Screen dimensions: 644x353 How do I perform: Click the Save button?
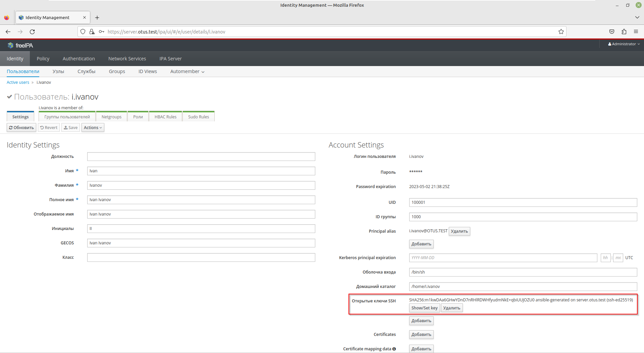[70, 127]
